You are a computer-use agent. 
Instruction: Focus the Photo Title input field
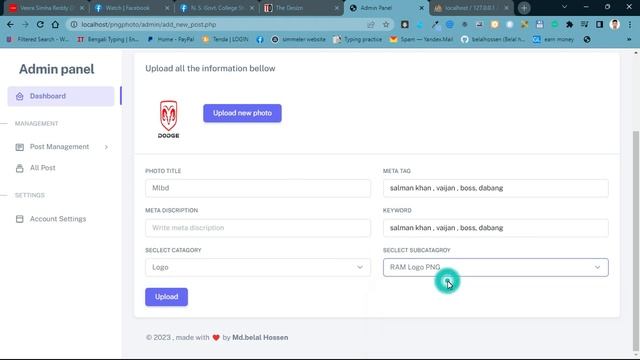[258, 188]
